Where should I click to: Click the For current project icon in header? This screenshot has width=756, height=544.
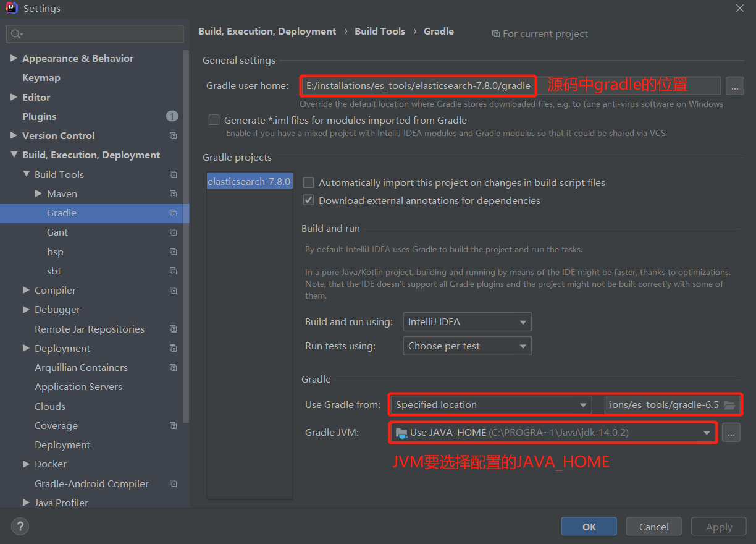[x=495, y=34]
